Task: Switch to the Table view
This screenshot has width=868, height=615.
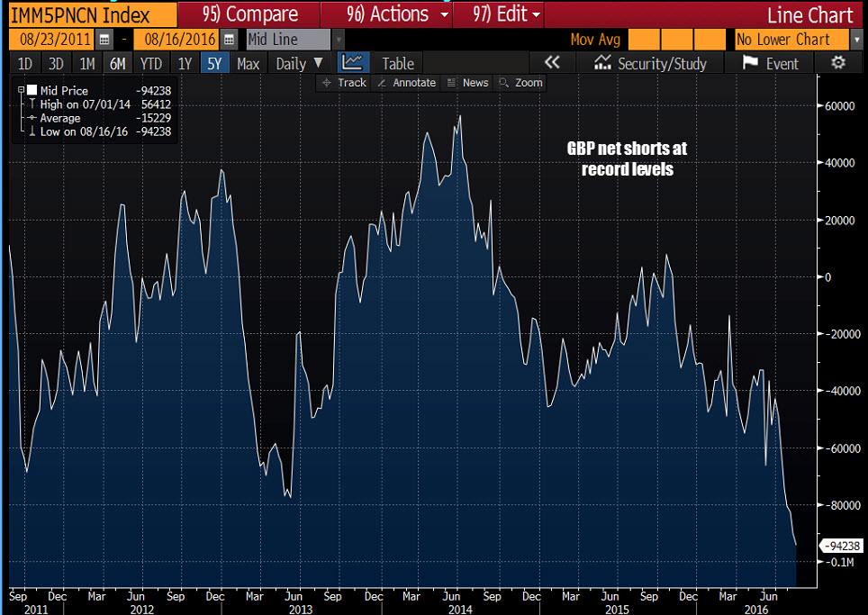Action: [397, 63]
